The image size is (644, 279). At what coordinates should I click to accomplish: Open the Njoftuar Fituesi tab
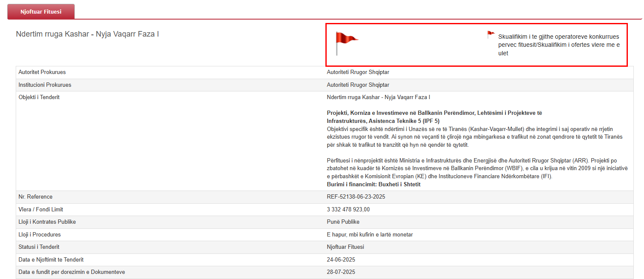click(41, 12)
